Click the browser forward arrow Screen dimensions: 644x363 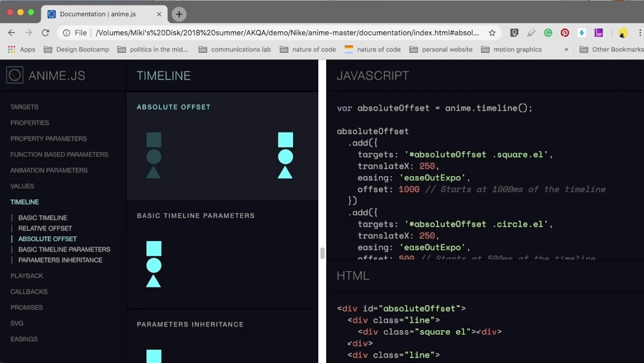pos(28,33)
